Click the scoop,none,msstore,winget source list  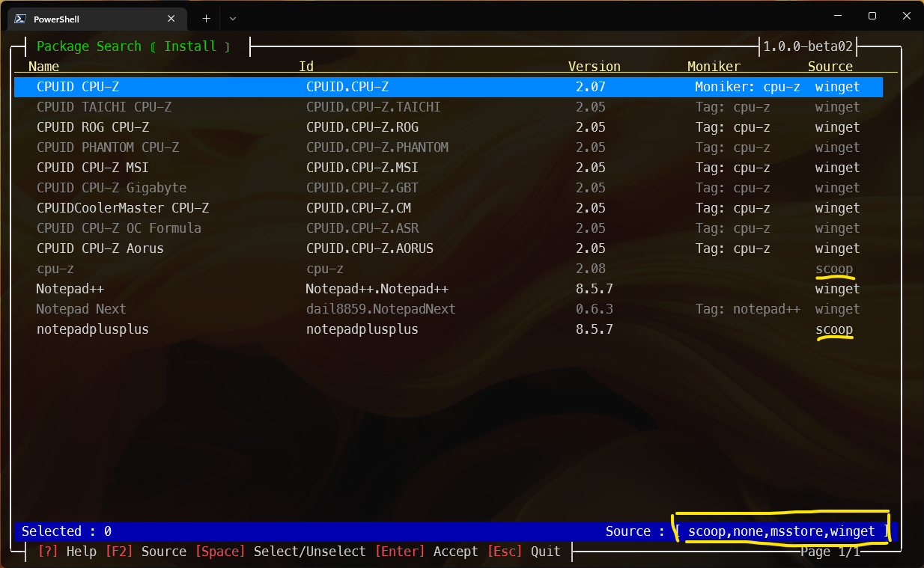tap(782, 531)
